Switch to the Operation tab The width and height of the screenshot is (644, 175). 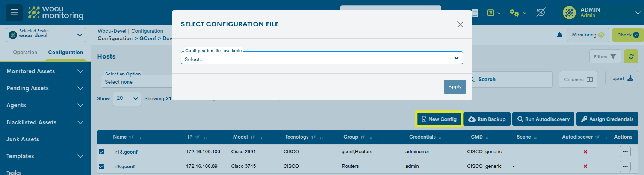[25, 53]
